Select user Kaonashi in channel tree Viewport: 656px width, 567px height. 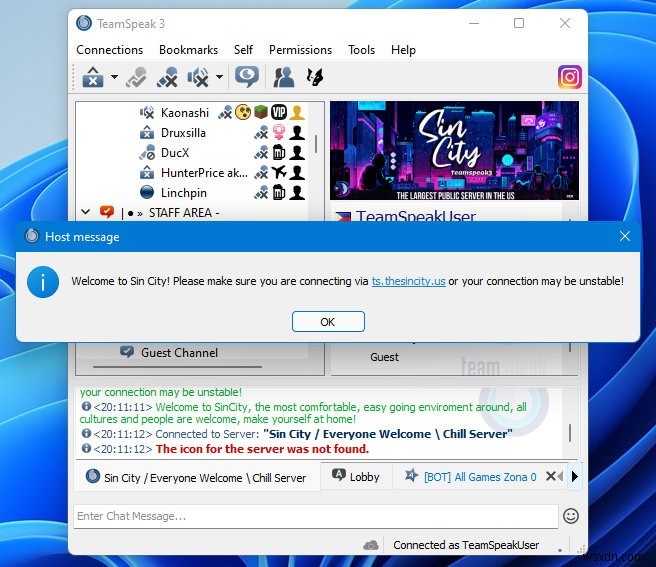pos(185,113)
